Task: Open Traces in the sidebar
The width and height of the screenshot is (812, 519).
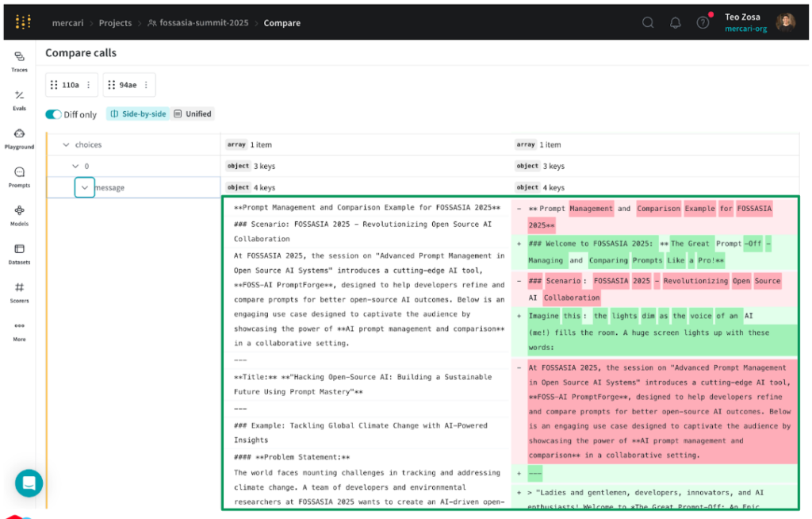Action: pyautogui.click(x=19, y=60)
